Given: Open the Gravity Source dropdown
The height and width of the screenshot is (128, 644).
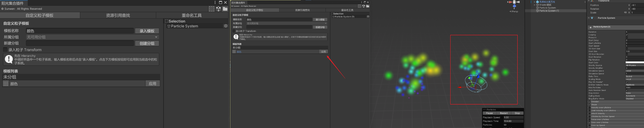Looking at the screenshot, I should point(635,65).
